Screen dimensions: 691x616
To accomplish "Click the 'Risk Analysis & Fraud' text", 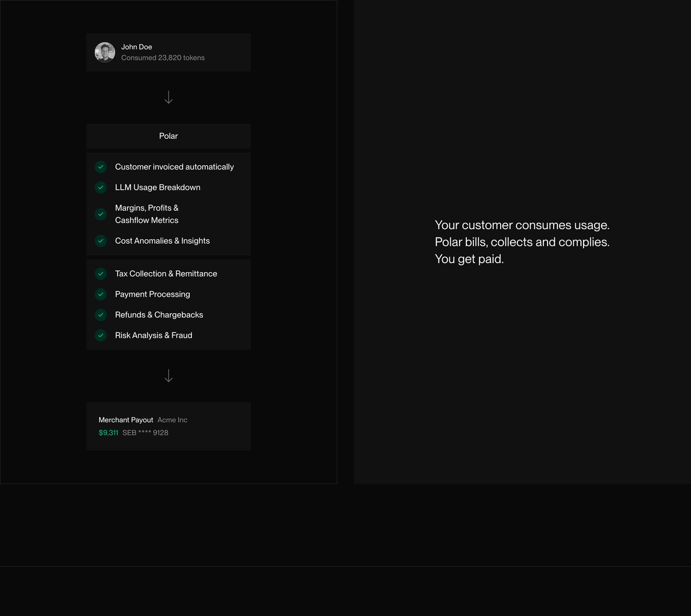I will (154, 335).
